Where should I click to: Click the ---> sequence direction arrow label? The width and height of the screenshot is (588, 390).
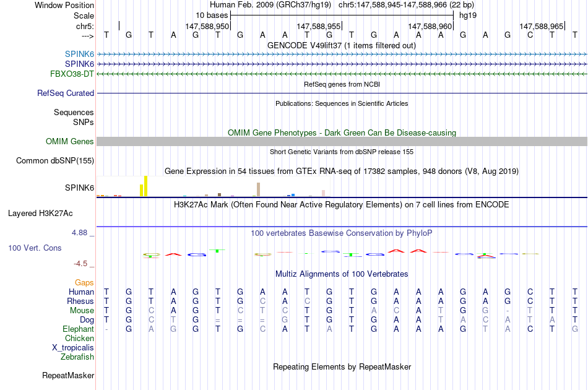[87, 36]
